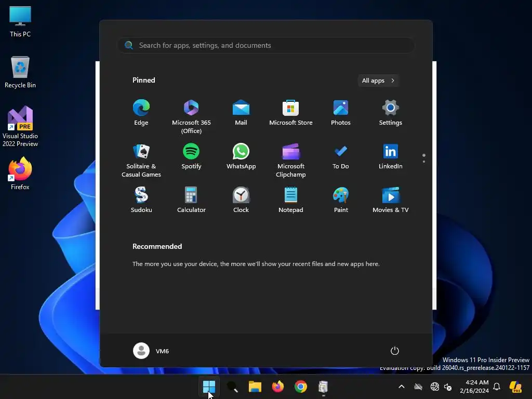Open Copilot preview icon in taskbar

(x=515, y=387)
